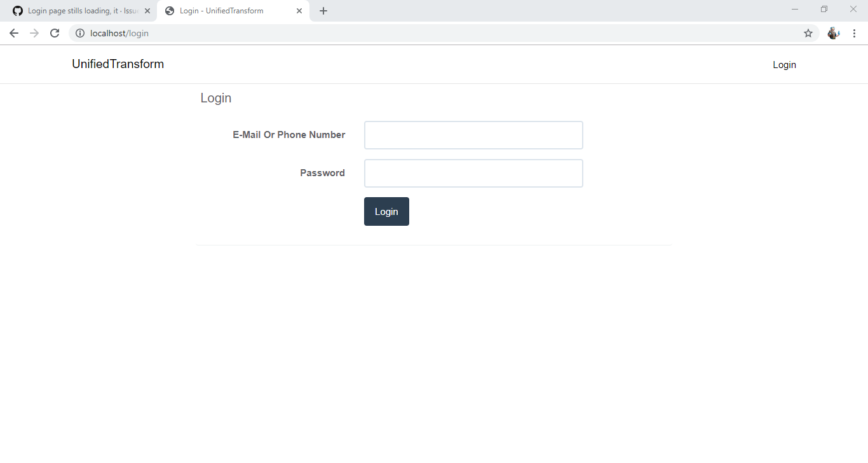Focus the Password input field
The width and height of the screenshot is (868, 463).
[x=473, y=173]
